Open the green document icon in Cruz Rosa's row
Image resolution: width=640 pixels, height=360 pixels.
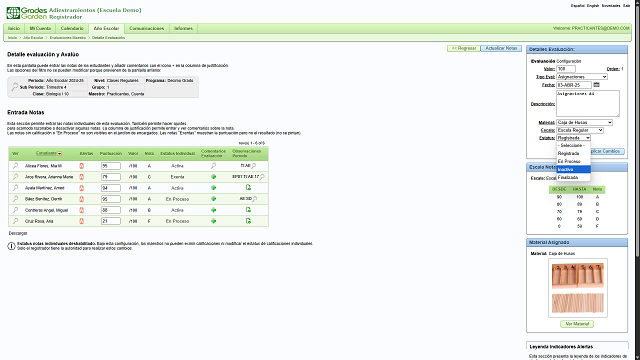click(x=248, y=221)
